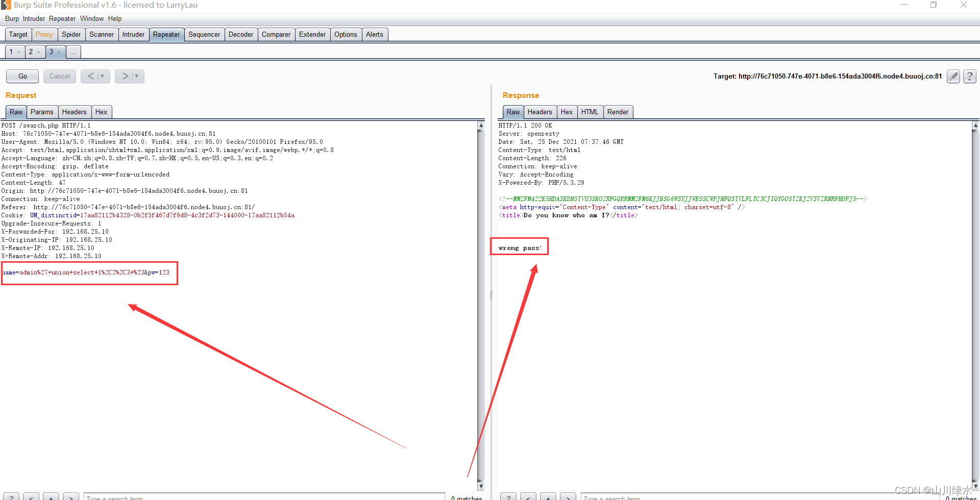This screenshot has width=980, height=500.
Task: Click the response search help ? button
Action: click(508, 497)
